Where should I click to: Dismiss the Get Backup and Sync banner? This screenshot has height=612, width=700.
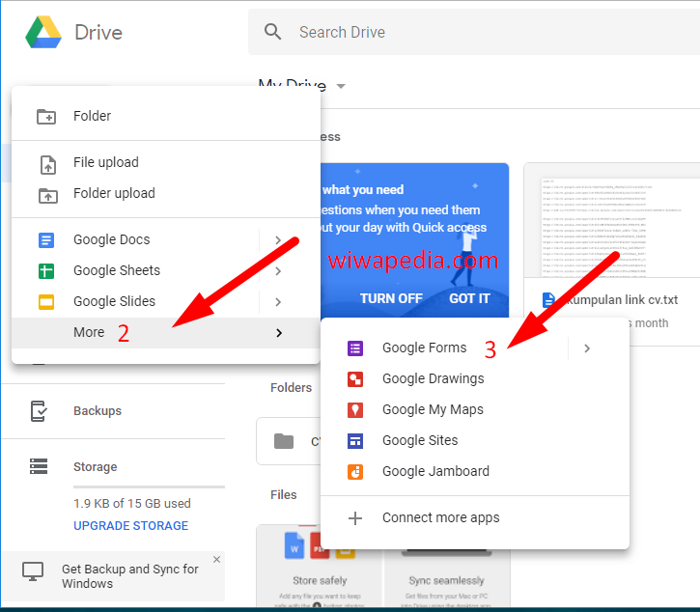click(216, 559)
